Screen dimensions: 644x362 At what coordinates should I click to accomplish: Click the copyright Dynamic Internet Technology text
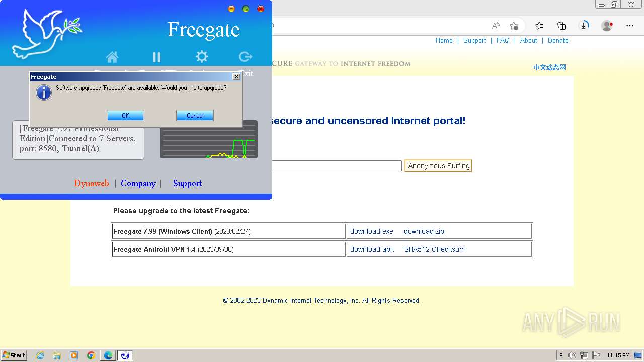pyautogui.click(x=321, y=301)
